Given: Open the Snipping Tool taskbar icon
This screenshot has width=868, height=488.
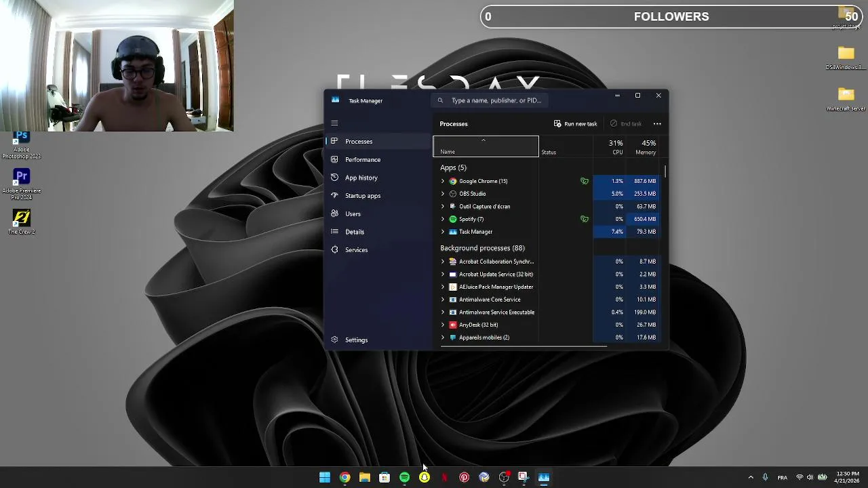Looking at the screenshot, I should tap(524, 478).
